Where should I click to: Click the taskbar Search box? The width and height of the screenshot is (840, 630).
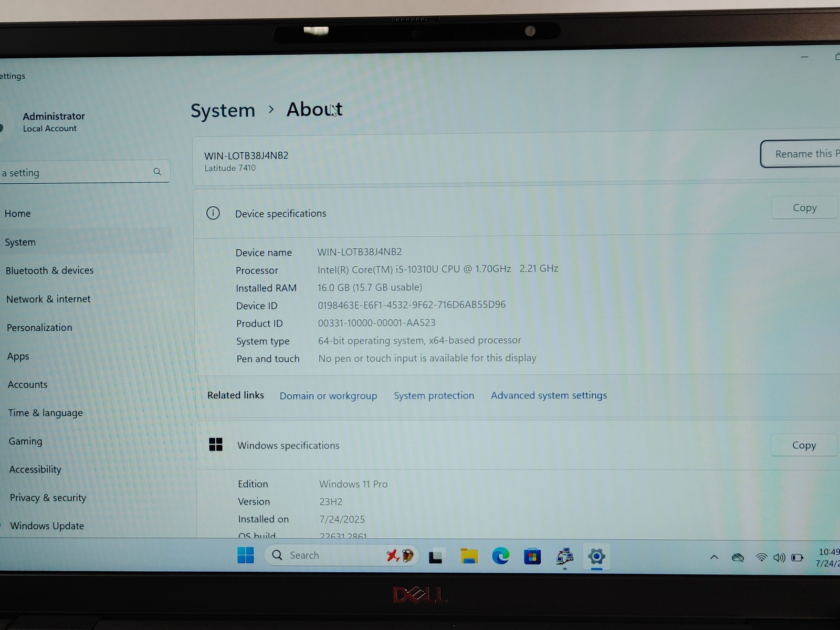(342, 555)
